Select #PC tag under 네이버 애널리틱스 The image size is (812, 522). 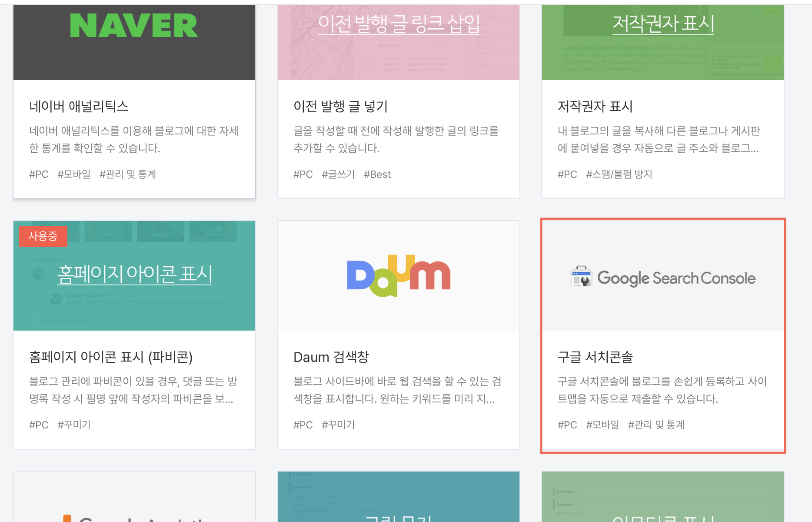tap(39, 174)
